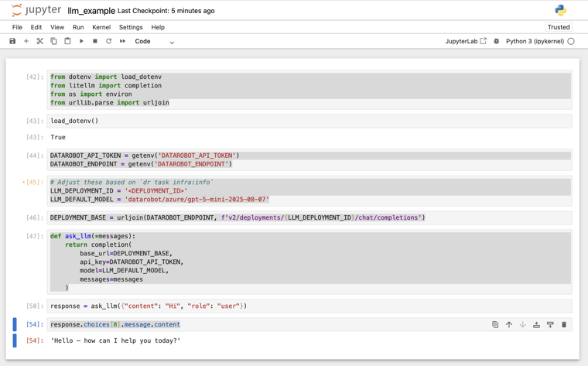Click the blue collapser bar beside output [54]
Screen dimensions: 588x366
pos(15,340)
